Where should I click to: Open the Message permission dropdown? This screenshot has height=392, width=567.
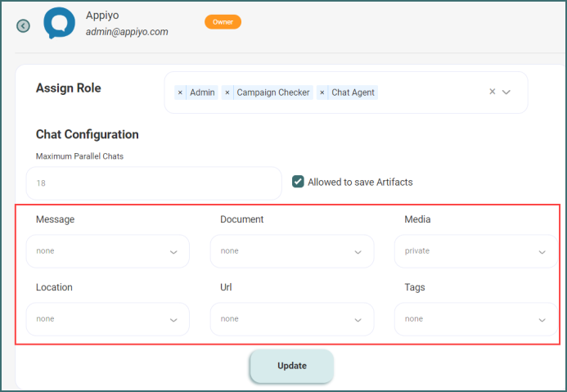(x=107, y=251)
